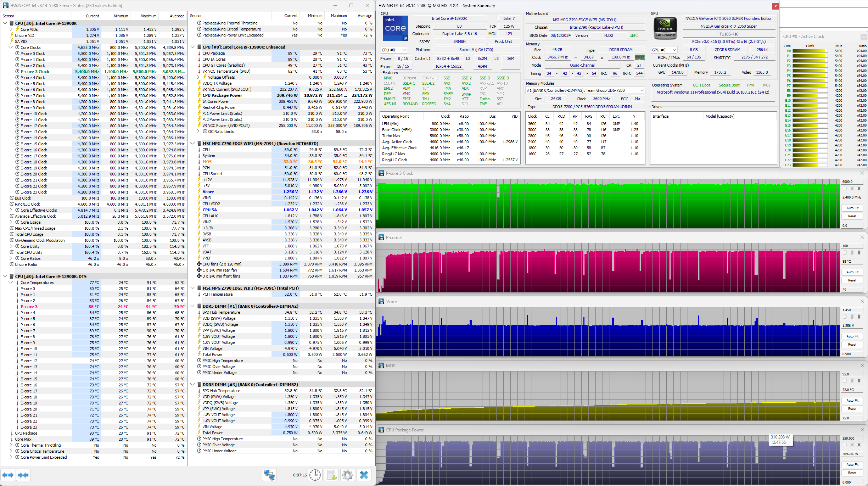Click the middle gray square in Vcore graph
Image resolution: width=868 pixels, height=486 pixels.
852,317
